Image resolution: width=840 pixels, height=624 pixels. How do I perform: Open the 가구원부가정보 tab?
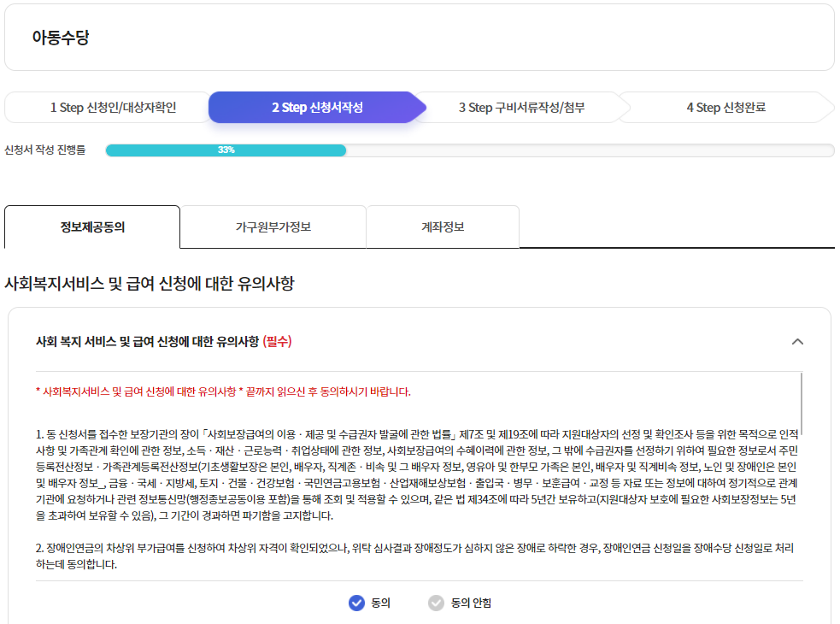coord(273,227)
